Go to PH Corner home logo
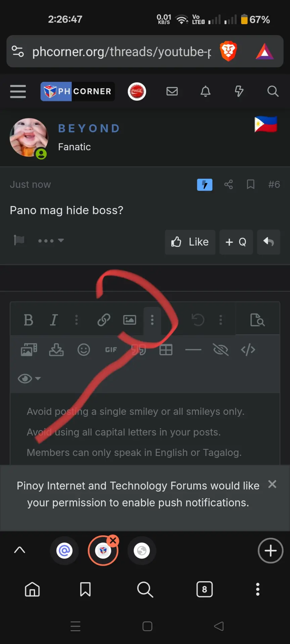The width and height of the screenshot is (290, 644). (78, 91)
